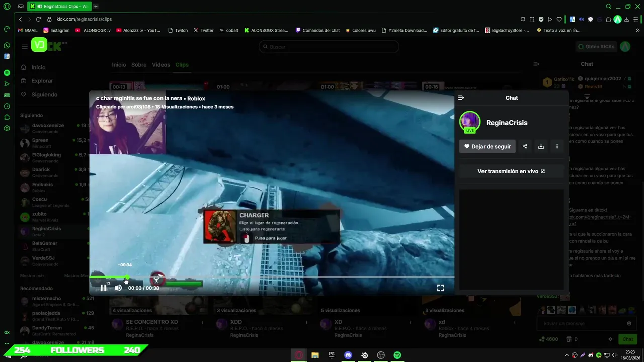Mute the clip volume

click(x=118, y=288)
